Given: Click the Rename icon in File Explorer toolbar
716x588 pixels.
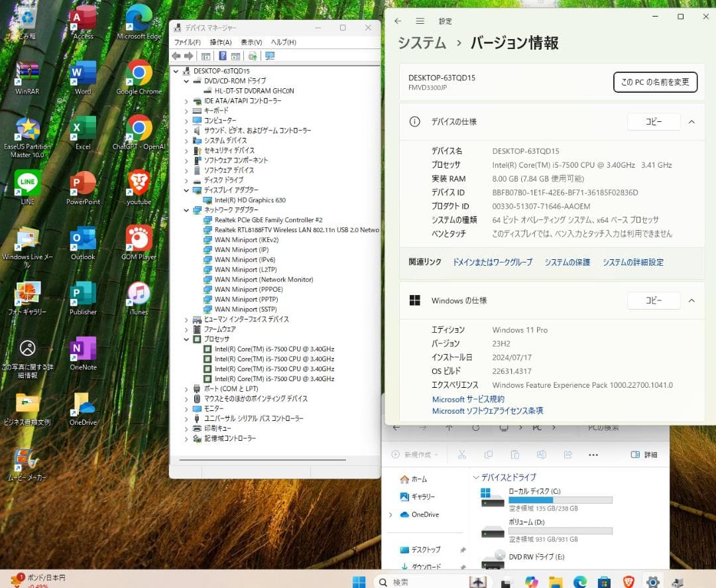Looking at the screenshot, I should (542, 455).
